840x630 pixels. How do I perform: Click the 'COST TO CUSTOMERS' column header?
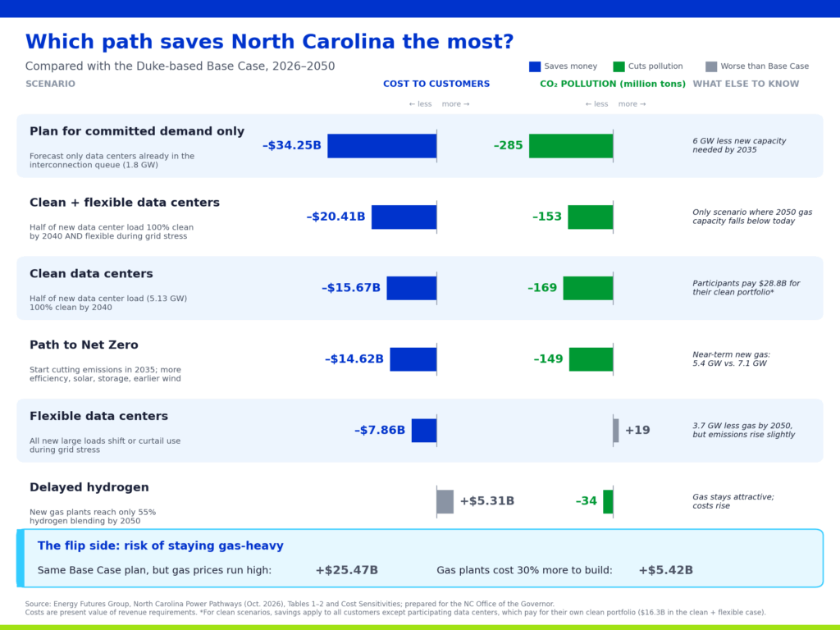pos(436,84)
